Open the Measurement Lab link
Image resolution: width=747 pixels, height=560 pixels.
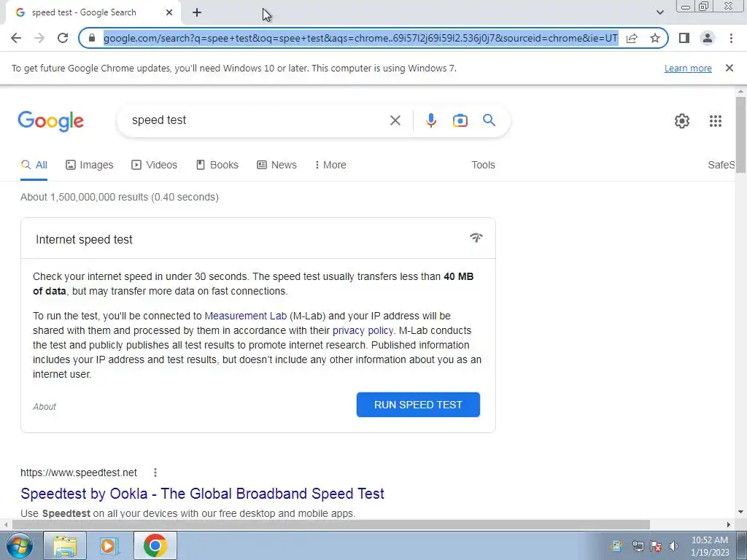pos(245,316)
